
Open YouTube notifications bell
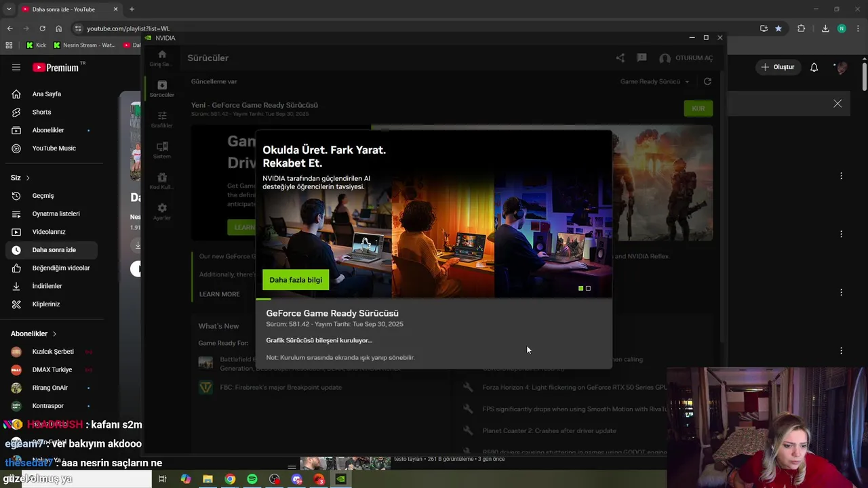click(814, 67)
